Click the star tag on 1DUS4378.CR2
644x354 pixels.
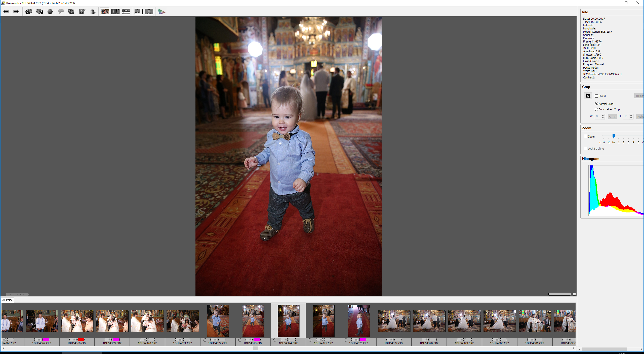425,339
